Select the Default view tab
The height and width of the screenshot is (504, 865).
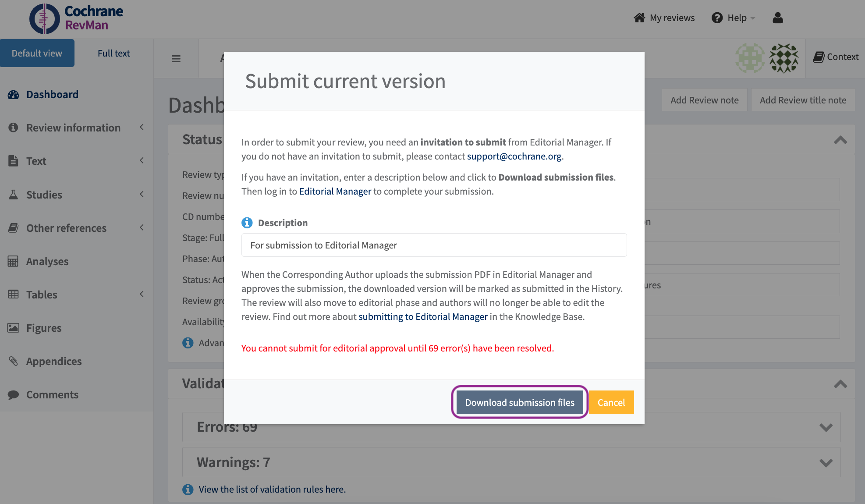pyautogui.click(x=37, y=53)
